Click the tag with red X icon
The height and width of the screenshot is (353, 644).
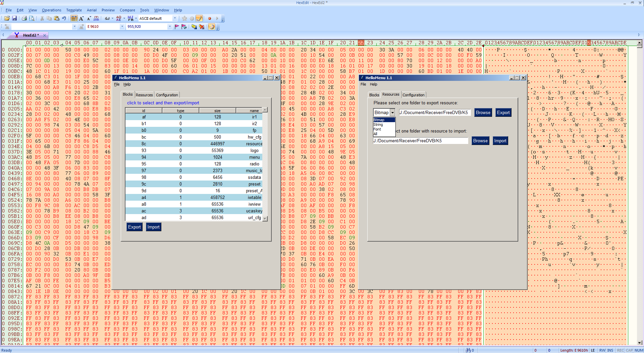click(x=202, y=27)
